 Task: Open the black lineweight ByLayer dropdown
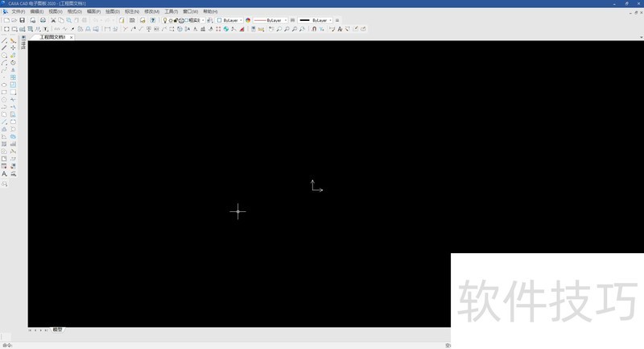tap(315, 20)
